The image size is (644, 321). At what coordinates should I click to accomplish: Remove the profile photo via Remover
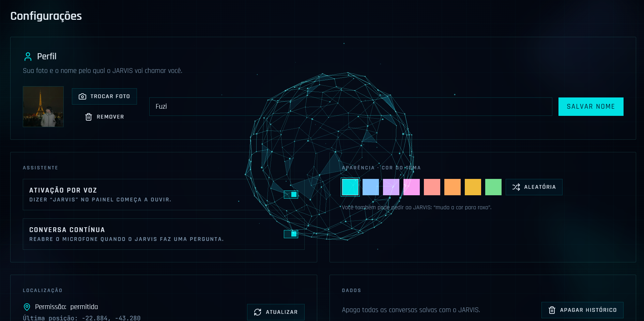click(x=104, y=117)
